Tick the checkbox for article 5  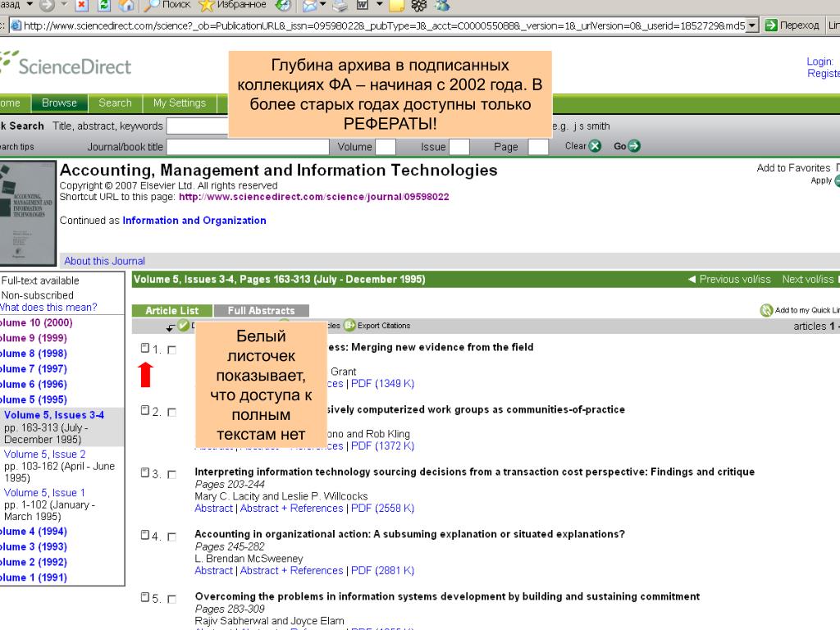(x=172, y=598)
